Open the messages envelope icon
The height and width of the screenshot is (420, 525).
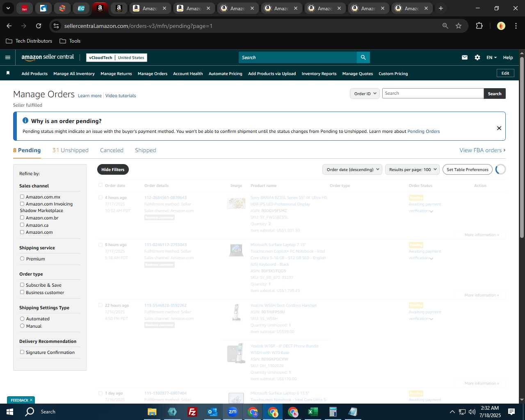(465, 57)
